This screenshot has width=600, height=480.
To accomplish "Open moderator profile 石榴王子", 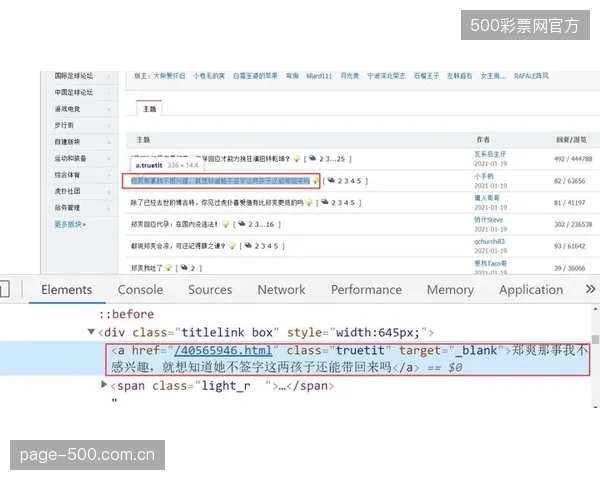I will pyautogui.click(x=426, y=76).
